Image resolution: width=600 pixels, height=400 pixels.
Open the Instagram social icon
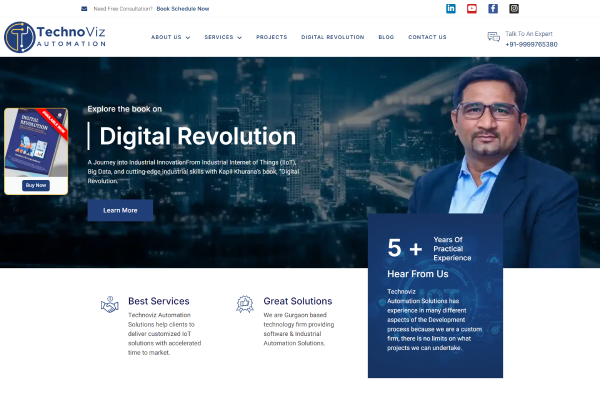[514, 8]
